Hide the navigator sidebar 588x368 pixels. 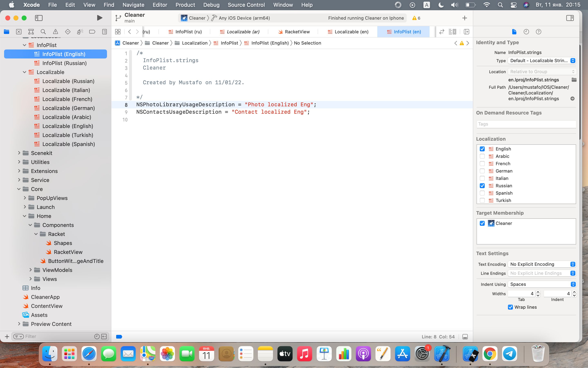(39, 18)
